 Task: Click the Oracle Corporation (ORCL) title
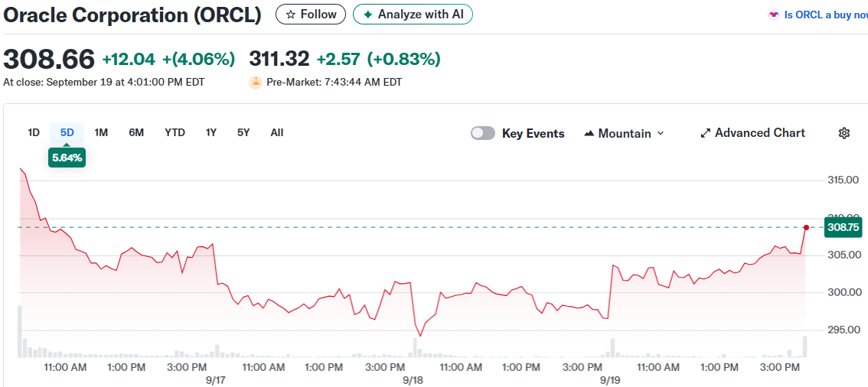click(x=132, y=15)
